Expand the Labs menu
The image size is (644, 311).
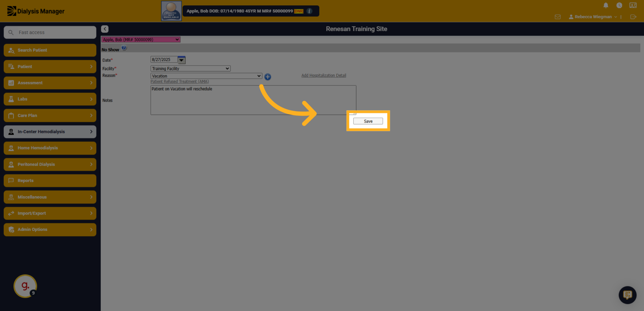point(50,99)
